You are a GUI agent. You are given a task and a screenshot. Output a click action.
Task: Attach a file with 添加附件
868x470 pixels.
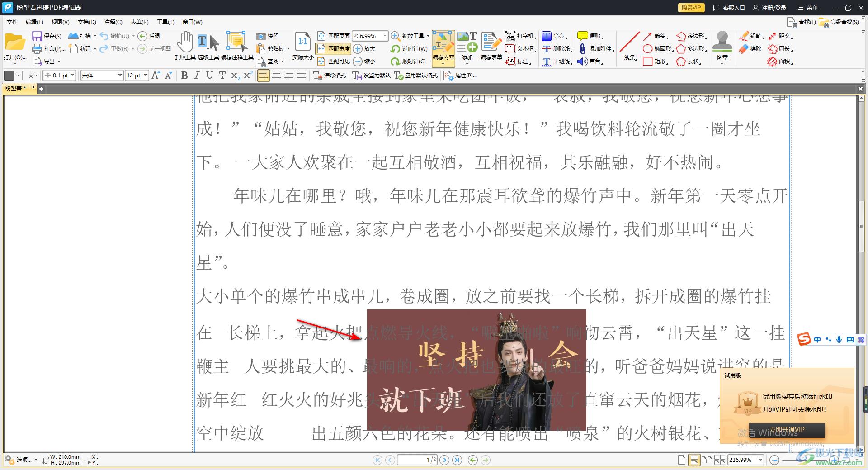coord(596,48)
